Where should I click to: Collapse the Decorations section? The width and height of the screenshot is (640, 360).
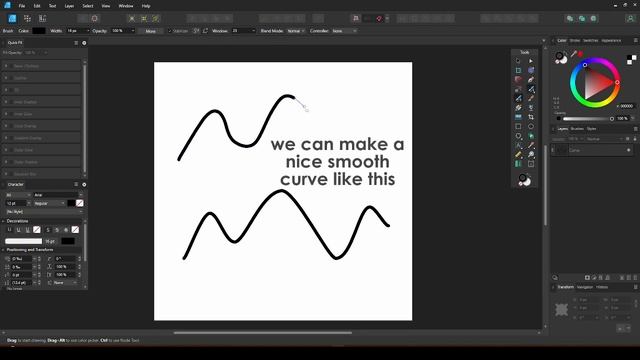pyautogui.click(x=4, y=221)
